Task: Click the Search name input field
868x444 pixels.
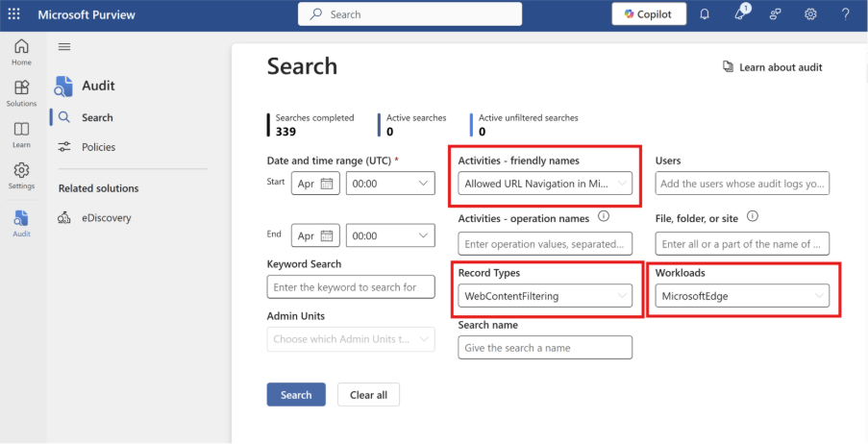Action: pyautogui.click(x=545, y=347)
